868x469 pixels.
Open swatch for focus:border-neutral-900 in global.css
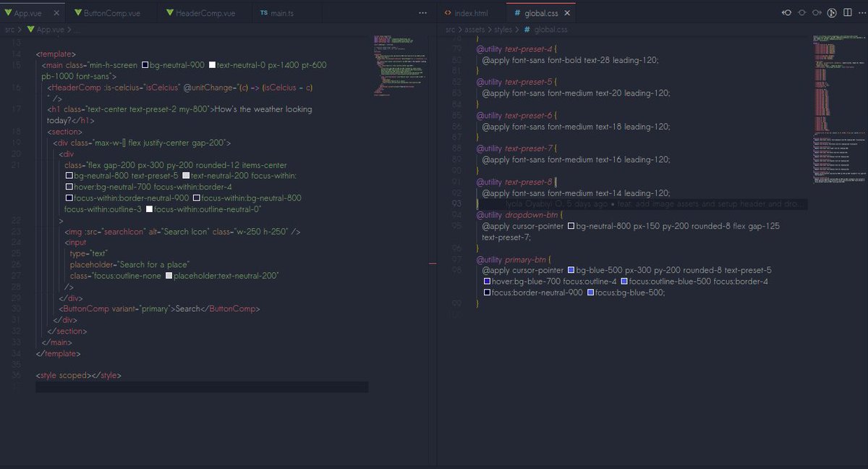click(487, 292)
